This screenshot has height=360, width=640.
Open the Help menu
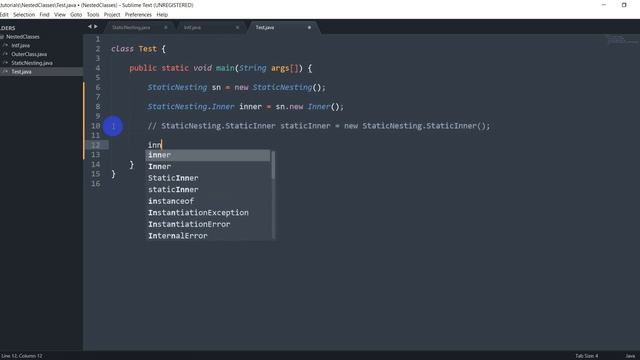pyautogui.click(x=162, y=14)
